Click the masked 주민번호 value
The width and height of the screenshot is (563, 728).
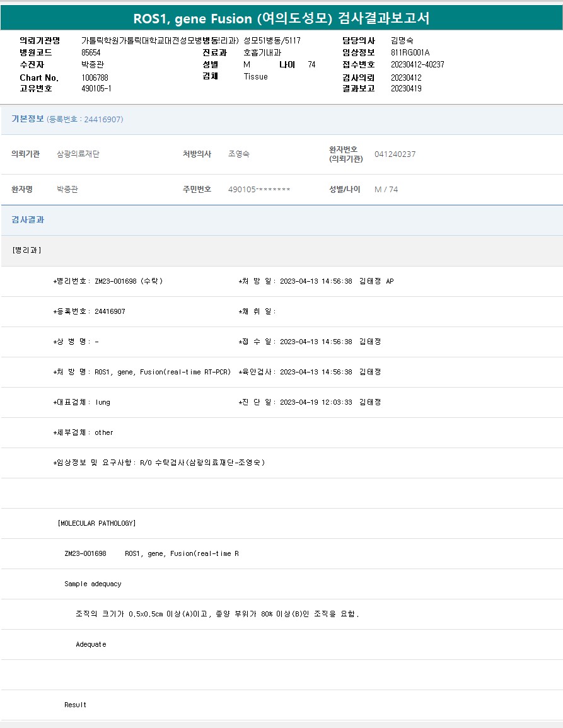258,190
